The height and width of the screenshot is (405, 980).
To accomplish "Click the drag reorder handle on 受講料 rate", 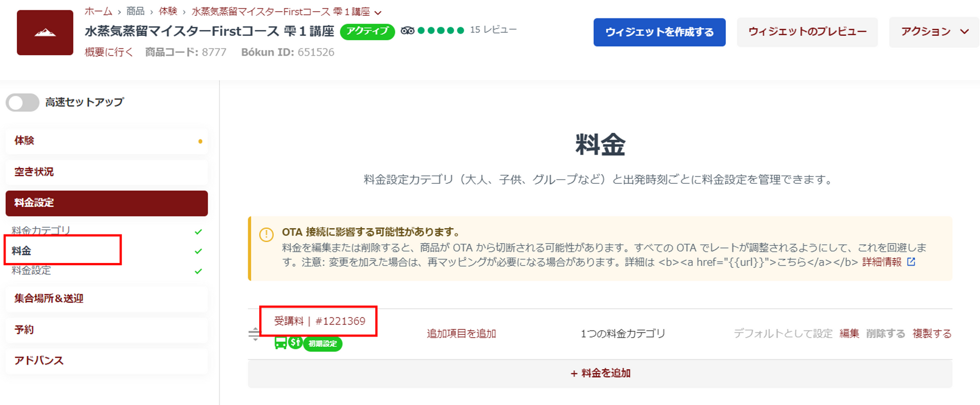I will pos(254,334).
